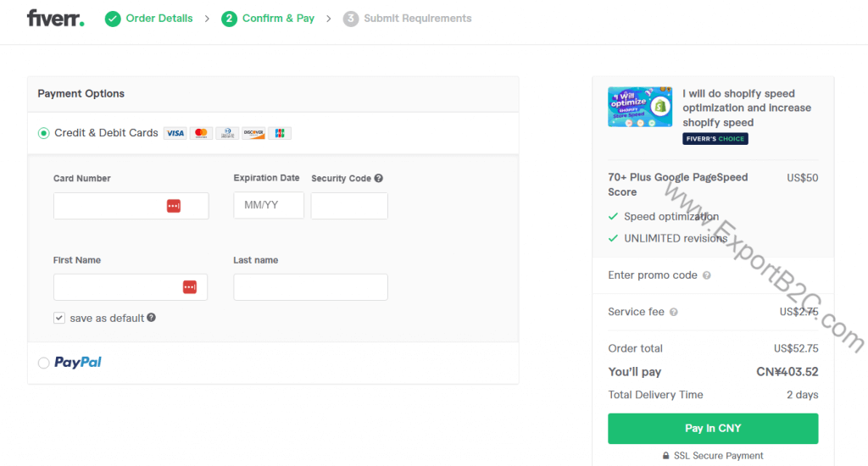Click Enter promo code link

click(653, 275)
